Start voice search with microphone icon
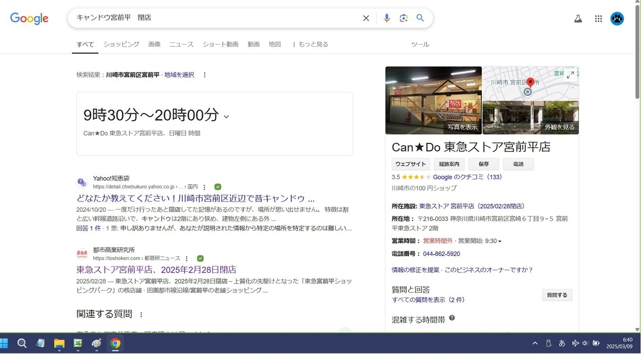The height and width of the screenshot is (354, 644). [386, 18]
